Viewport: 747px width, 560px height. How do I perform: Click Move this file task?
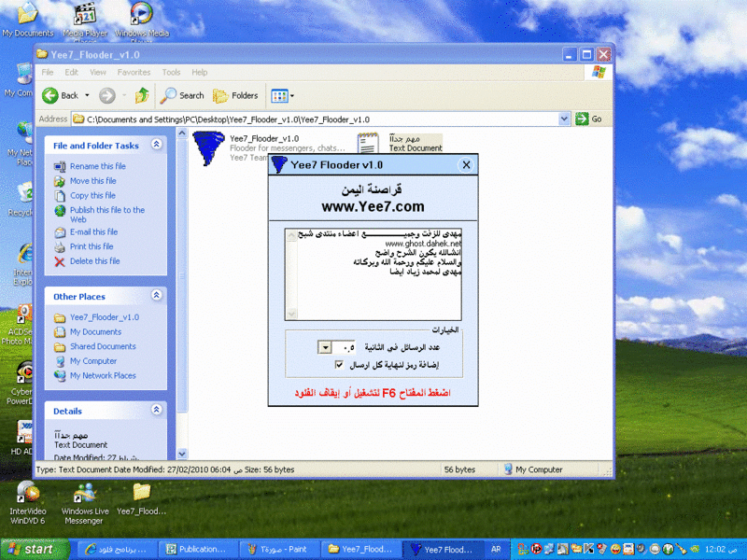click(x=92, y=181)
